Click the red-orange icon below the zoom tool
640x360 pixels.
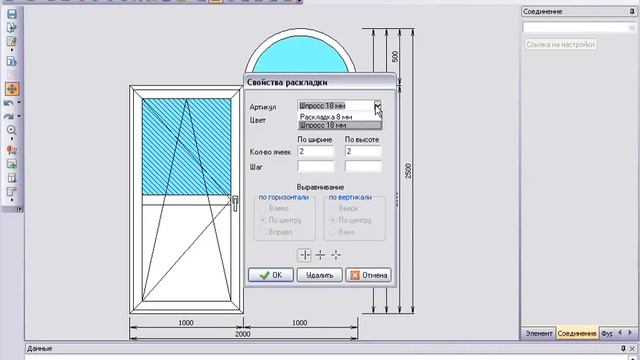coord(11,150)
